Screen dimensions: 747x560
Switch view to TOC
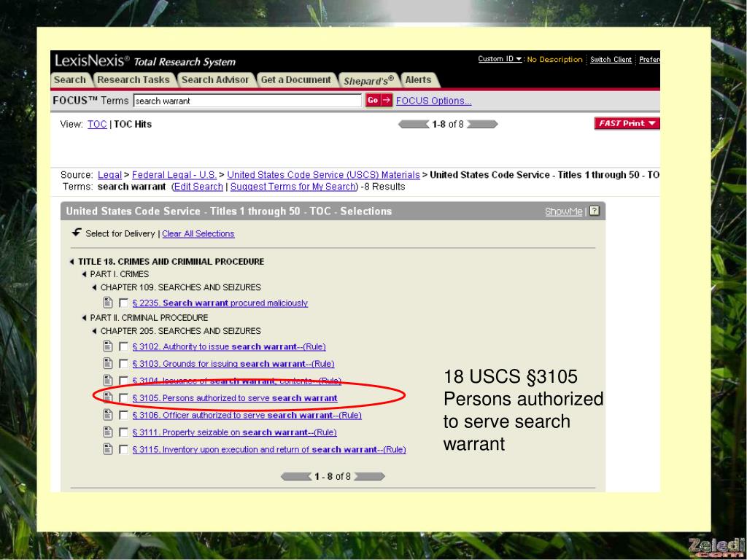(x=97, y=124)
